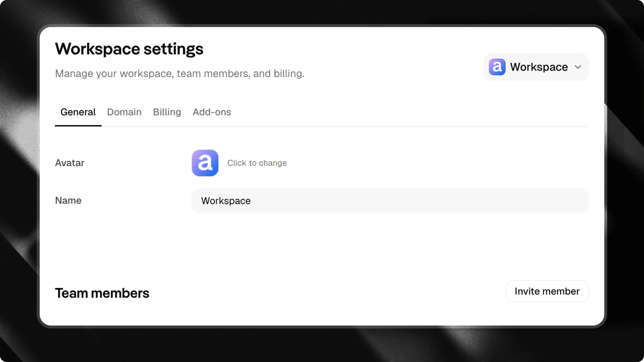Image resolution: width=644 pixels, height=362 pixels.
Task: Click the 'Manage your workspace' description text
Action: pos(180,74)
